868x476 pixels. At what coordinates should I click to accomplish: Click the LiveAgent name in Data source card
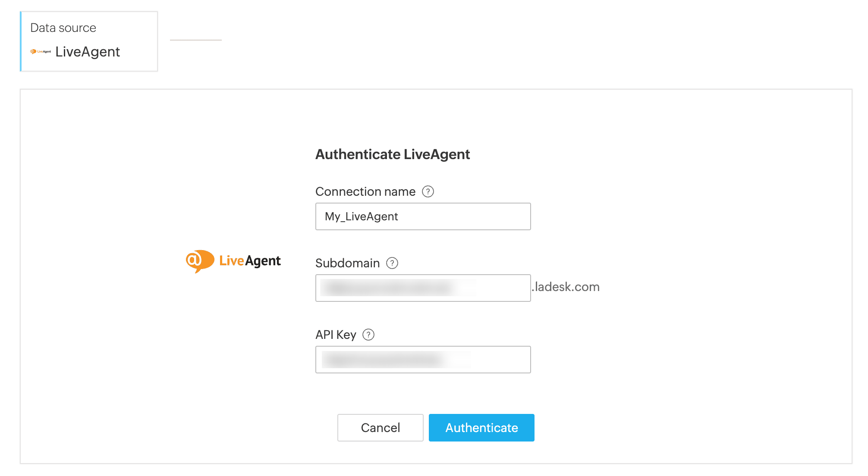pos(88,52)
